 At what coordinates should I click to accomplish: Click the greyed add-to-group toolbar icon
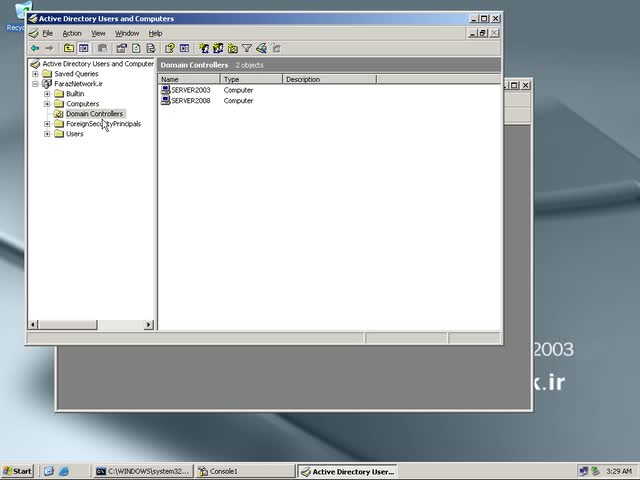point(276,49)
